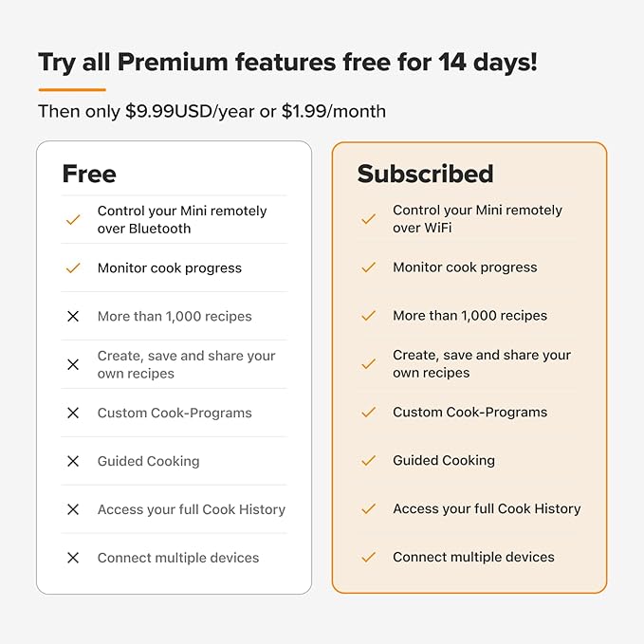Click checkmark beside Guided Cooking in Subscribed
Screen dimensions: 644x644
pos(369,461)
